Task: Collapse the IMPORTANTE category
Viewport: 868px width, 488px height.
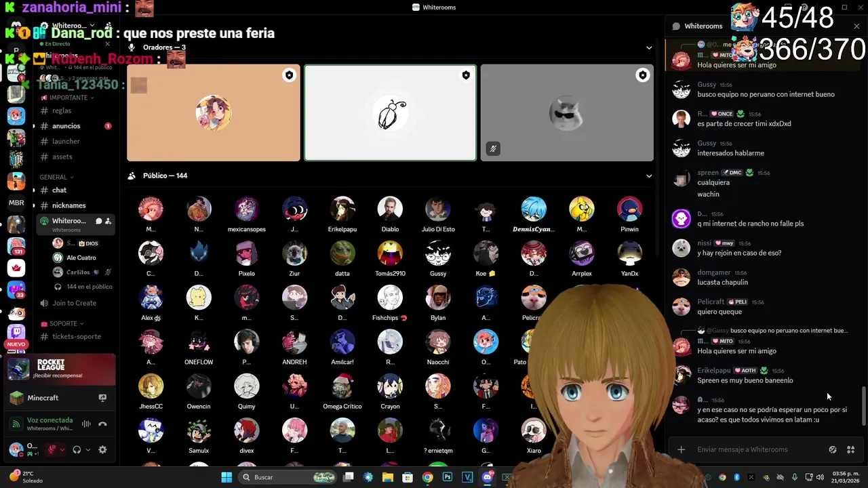Action: [68, 98]
